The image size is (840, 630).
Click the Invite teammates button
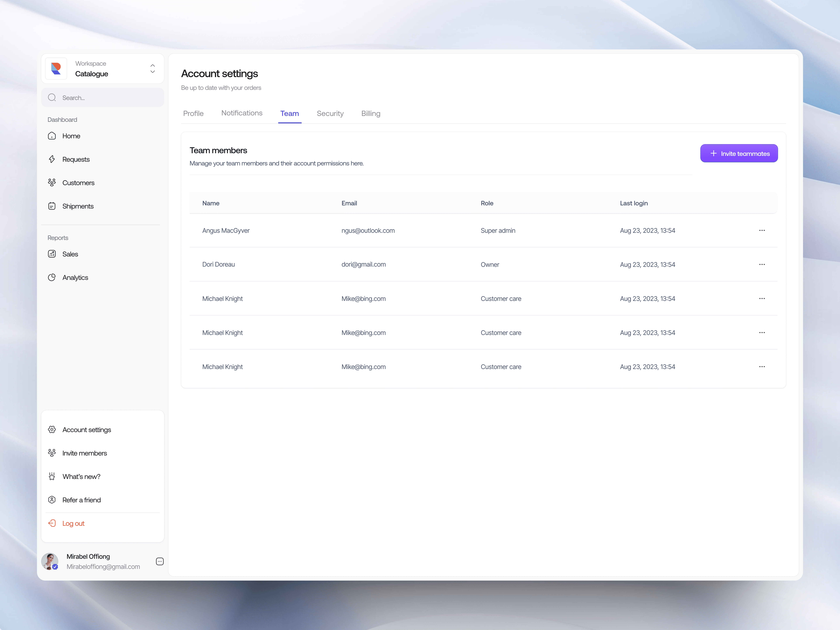pos(739,153)
